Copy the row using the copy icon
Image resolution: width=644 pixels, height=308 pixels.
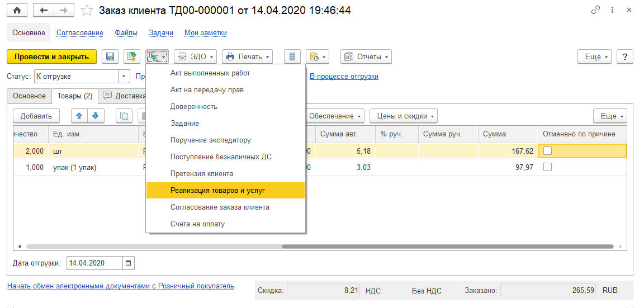click(x=124, y=116)
